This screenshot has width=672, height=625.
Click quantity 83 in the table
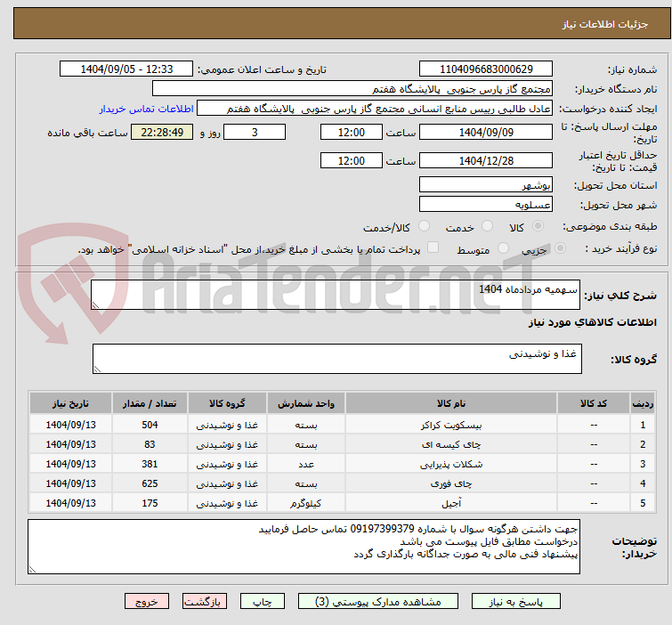click(x=150, y=444)
